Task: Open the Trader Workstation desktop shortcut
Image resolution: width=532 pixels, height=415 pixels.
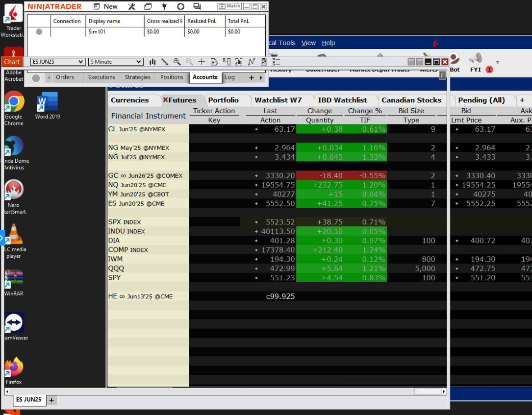Action: (13, 21)
